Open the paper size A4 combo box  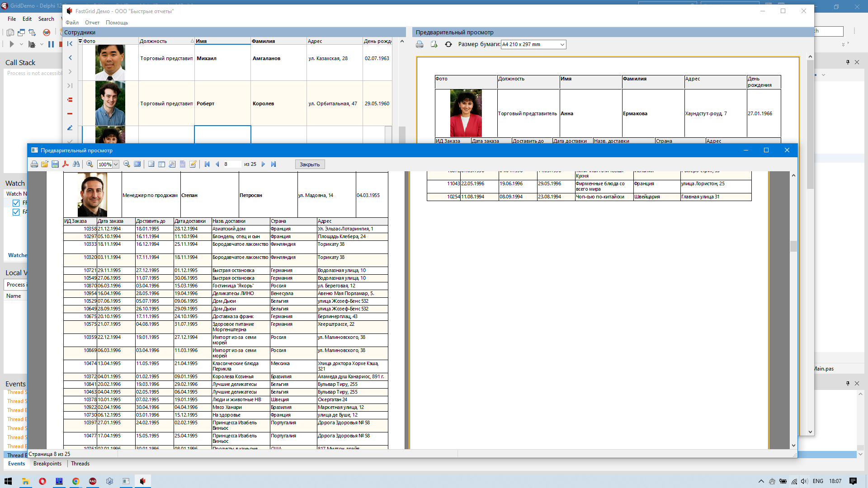pos(562,44)
